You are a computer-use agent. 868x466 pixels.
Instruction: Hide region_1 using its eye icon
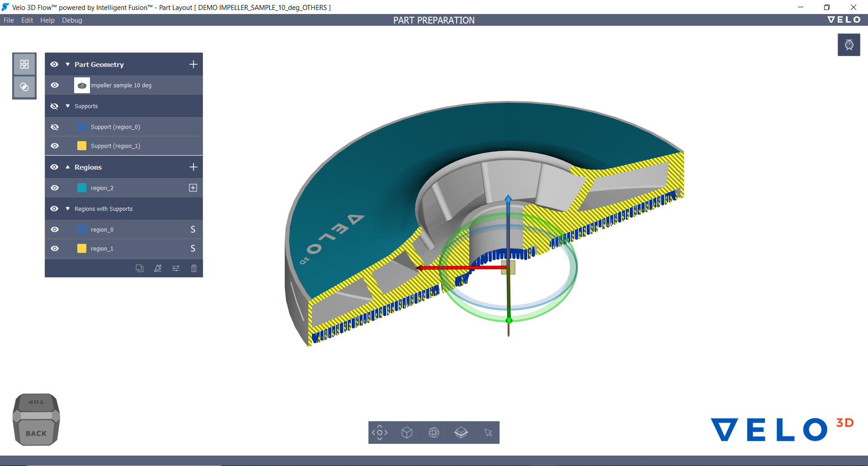point(55,248)
